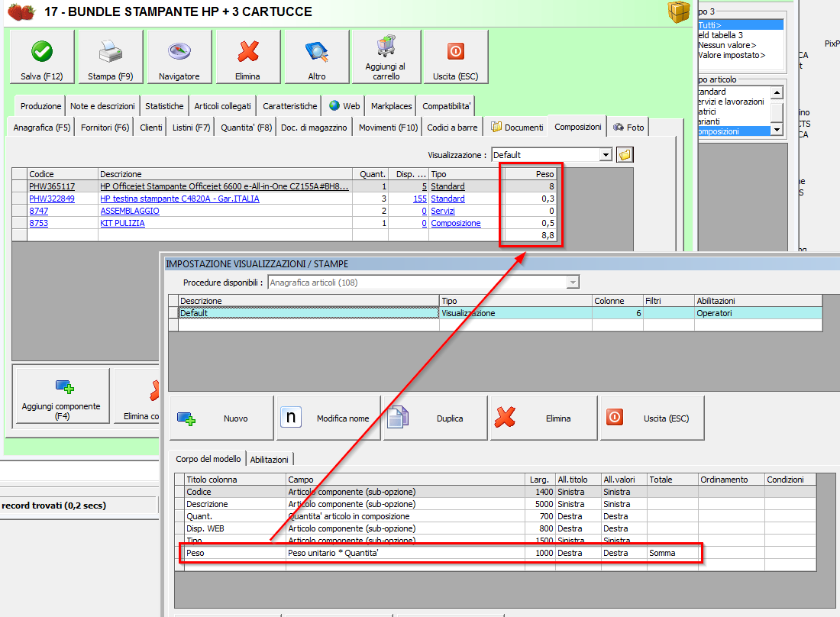Select Corpo del modello tab

click(x=208, y=458)
